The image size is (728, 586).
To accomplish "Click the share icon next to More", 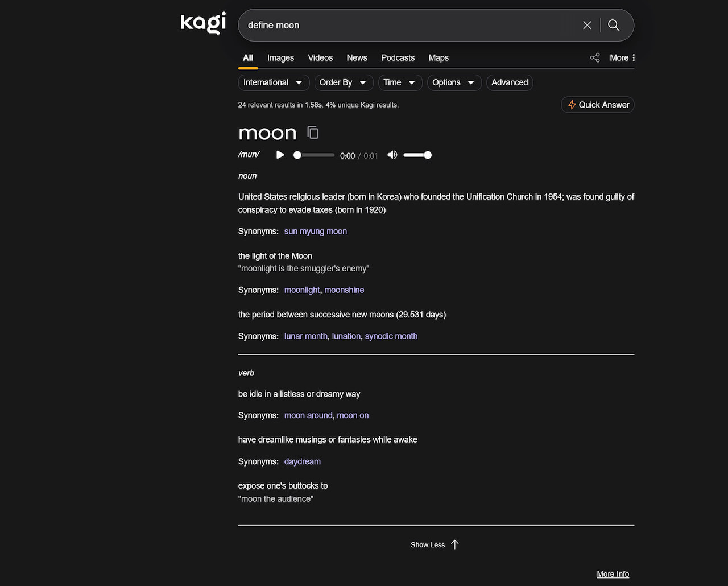I will pos(595,57).
